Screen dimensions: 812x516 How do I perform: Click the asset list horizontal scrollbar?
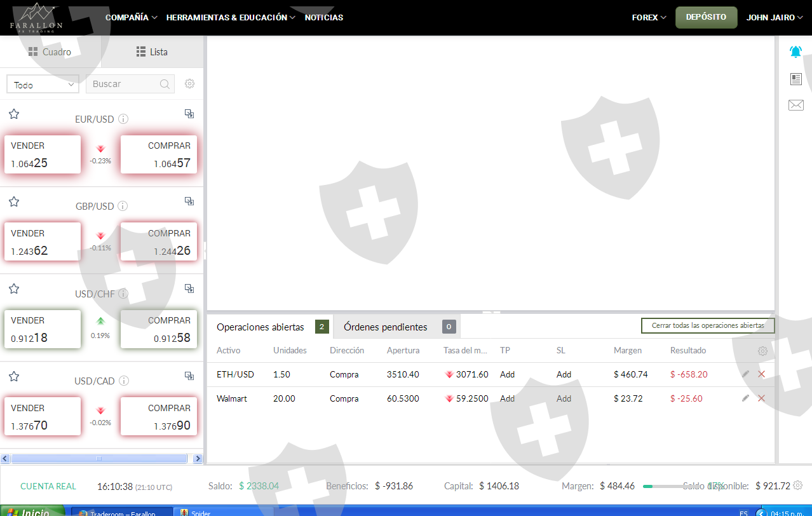pyautogui.click(x=98, y=458)
